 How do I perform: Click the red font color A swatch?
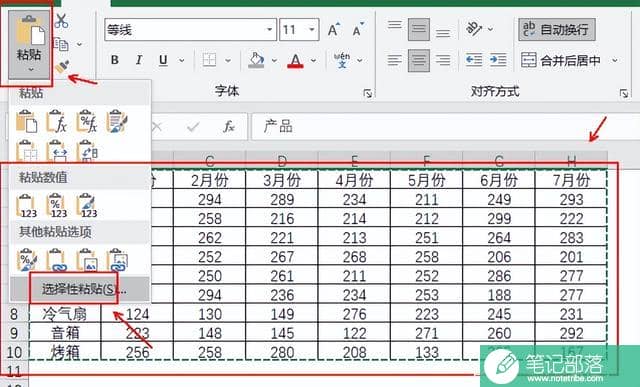[x=295, y=60]
